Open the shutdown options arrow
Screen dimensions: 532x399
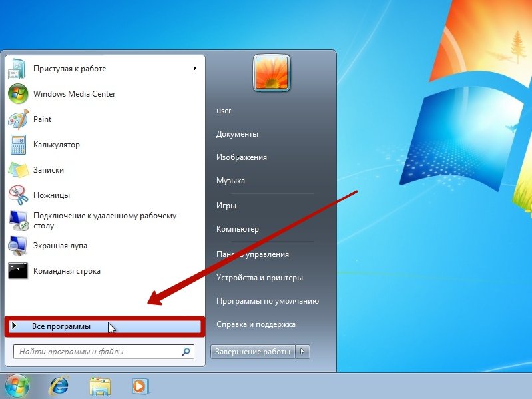click(303, 352)
